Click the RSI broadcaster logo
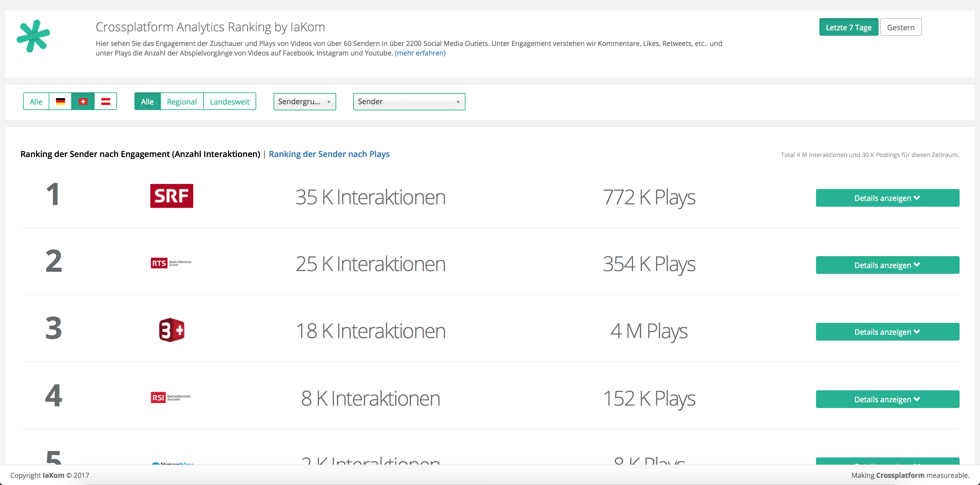980x485 pixels. click(171, 397)
